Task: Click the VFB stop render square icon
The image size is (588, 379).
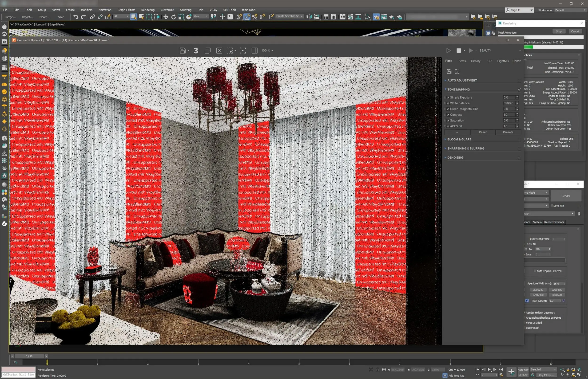Action: [458, 51]
